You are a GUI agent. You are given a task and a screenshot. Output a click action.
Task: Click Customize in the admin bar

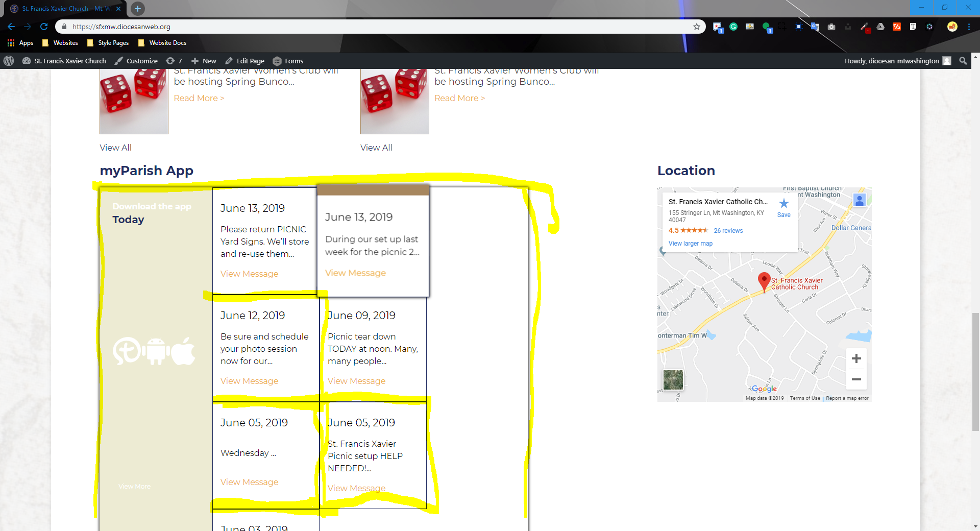pos(136,61)
